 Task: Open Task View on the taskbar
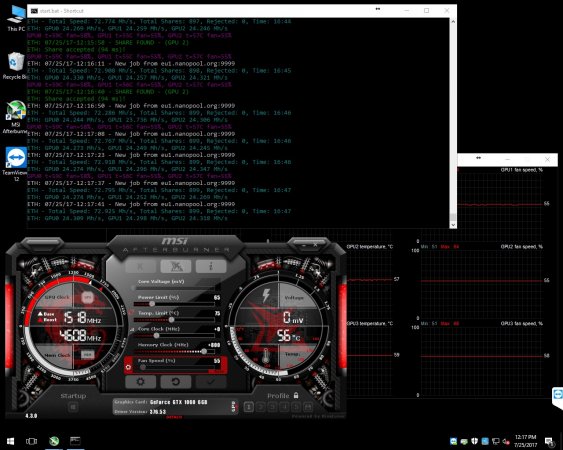[32, 441]
